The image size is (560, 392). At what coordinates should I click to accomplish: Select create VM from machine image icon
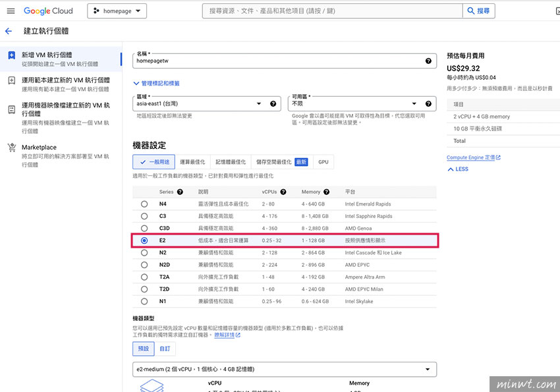pyautogui.click(x=12, y=109)
